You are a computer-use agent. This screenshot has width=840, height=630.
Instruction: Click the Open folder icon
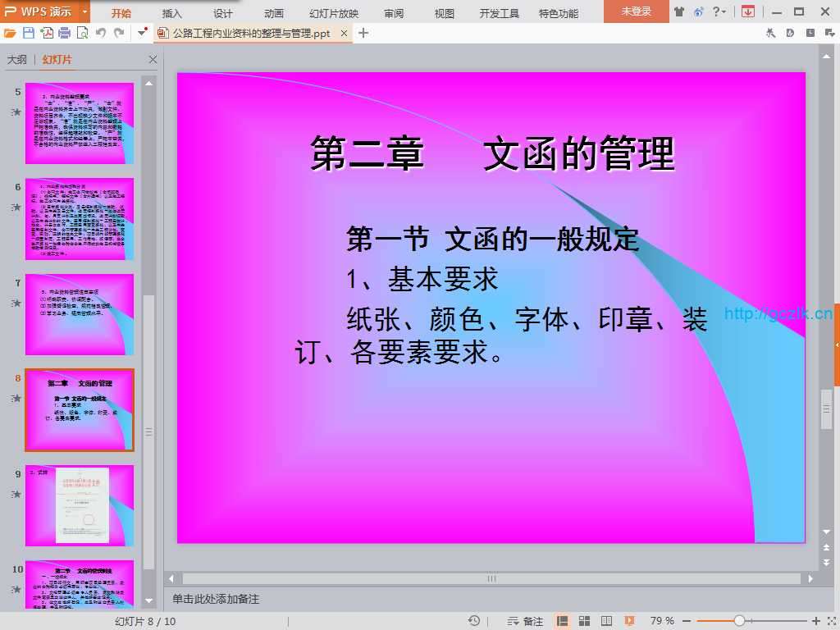pos(10,33)
